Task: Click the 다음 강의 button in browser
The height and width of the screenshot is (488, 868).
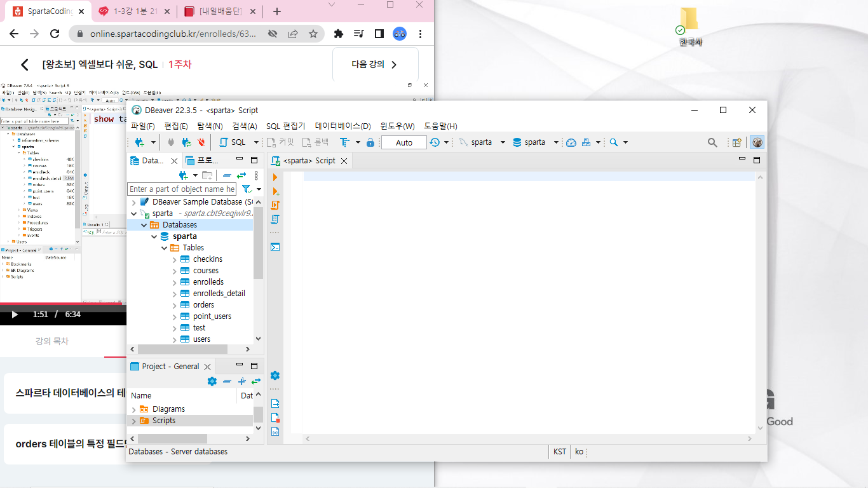Action: [x=376, y=64]
